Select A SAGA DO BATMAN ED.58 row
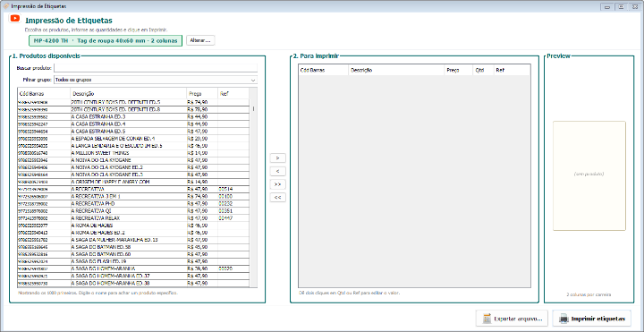The height and width of the screenshot is (332, 644). click(133, 246)
